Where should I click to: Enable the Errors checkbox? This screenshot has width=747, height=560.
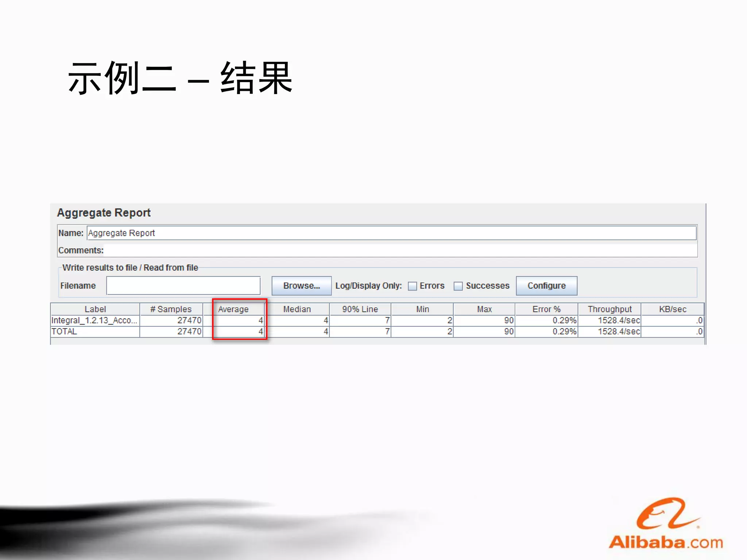pos(412,286)
